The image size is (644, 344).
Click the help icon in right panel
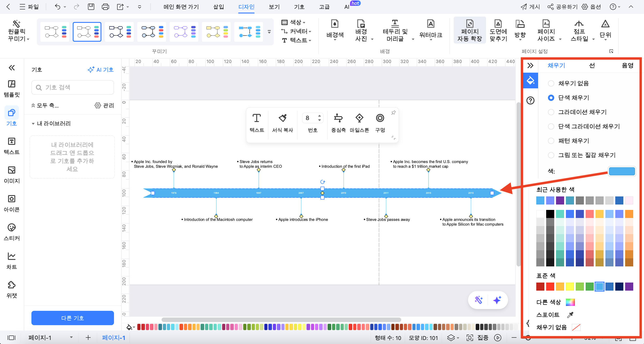coord(530,100)
